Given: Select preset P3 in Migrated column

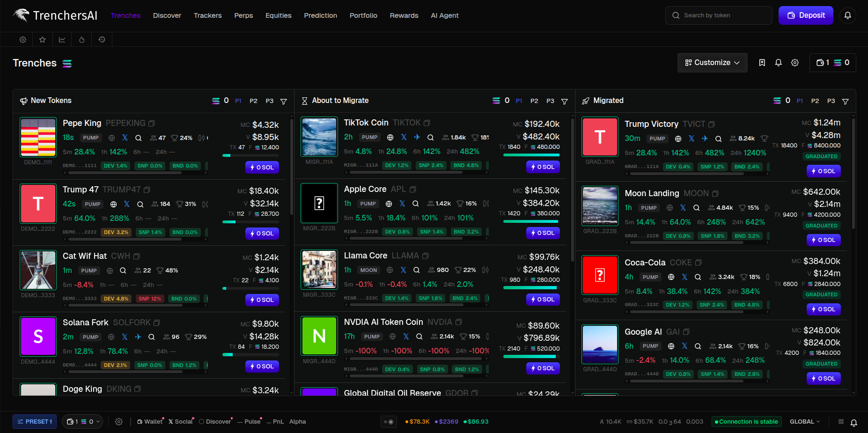Looking at the screenshot, I should click(x=831, y=101).
